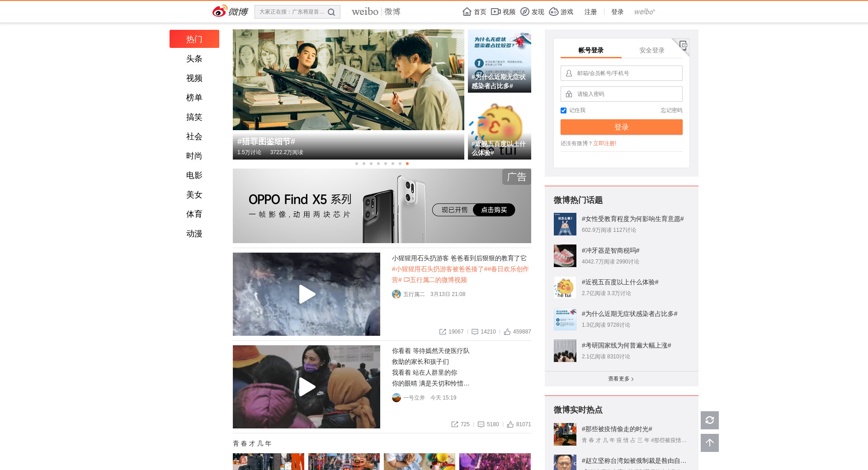The width and height of the screenshot is (868, 470).
Task: Open 五行属二的微博视频 link
Action: click(435, 280)
